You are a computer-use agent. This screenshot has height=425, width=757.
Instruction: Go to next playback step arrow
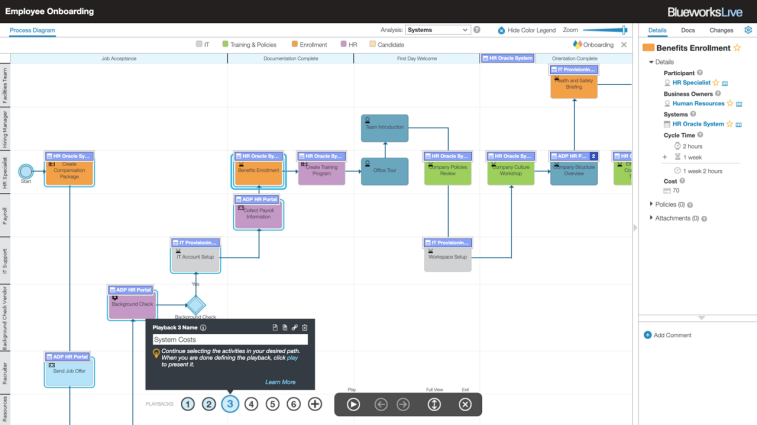pyautogui.click(x=403, y=404)
